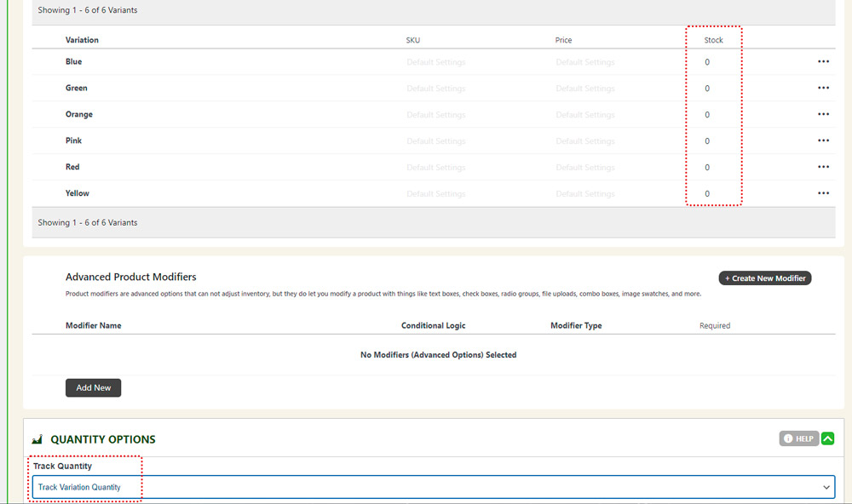Click the Quantity Options chart icon
The image size is (852, 504).
pyautogui.click(x=37, y=440)
